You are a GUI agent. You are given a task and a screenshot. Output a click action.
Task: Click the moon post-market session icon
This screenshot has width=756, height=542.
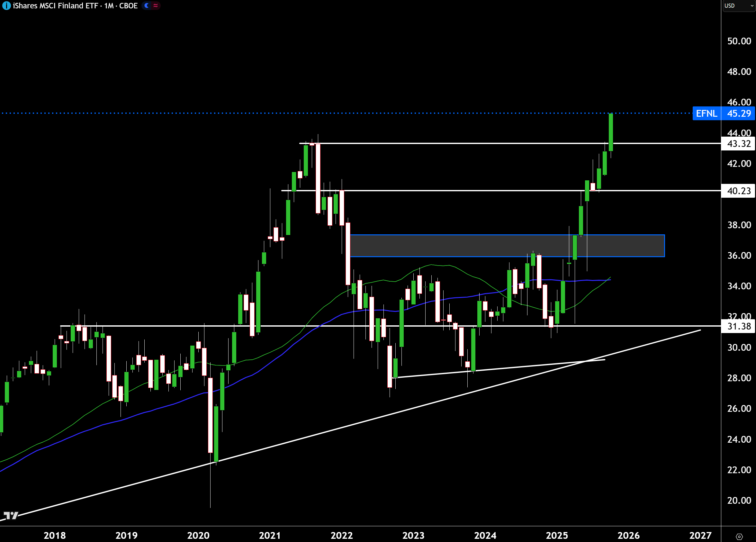(147, 6)
